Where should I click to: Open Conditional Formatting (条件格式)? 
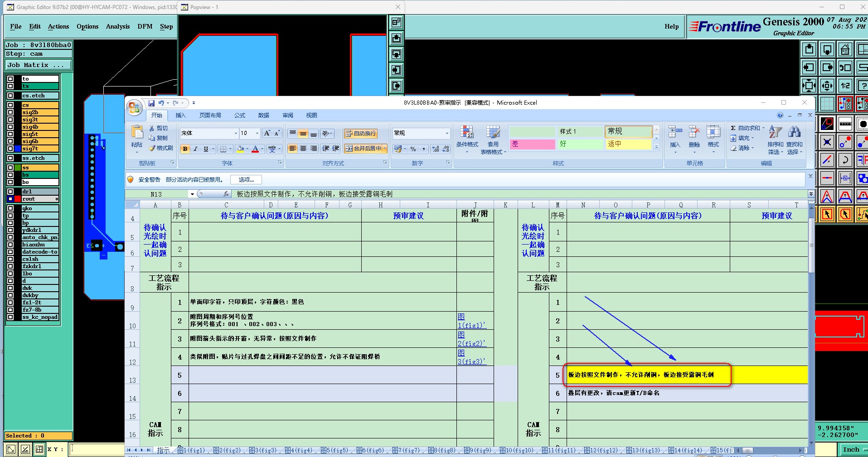coord(467,140)
